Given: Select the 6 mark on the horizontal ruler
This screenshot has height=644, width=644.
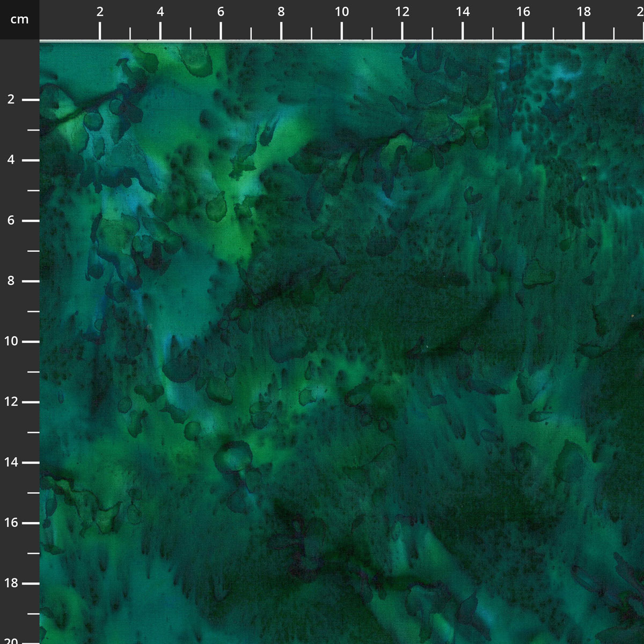Looking at the screenshot, I should tap(221, 12).
